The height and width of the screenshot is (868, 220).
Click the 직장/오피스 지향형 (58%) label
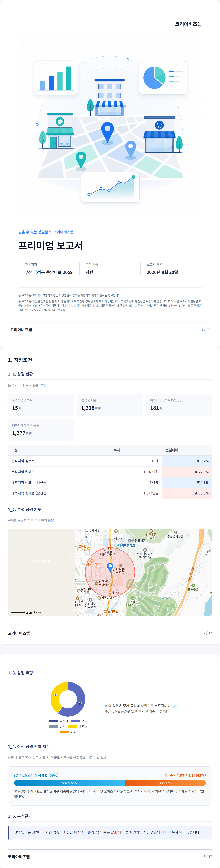pos(39,775)
